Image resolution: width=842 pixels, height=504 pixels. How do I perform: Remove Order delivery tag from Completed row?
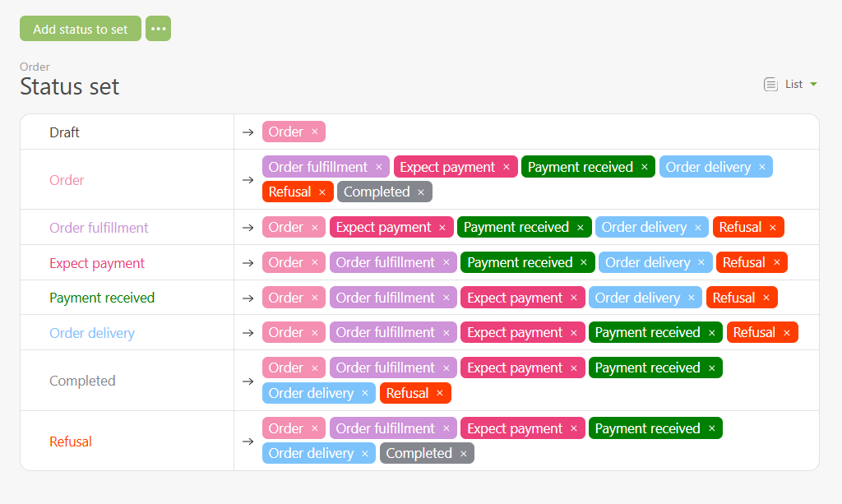point(365,393)
